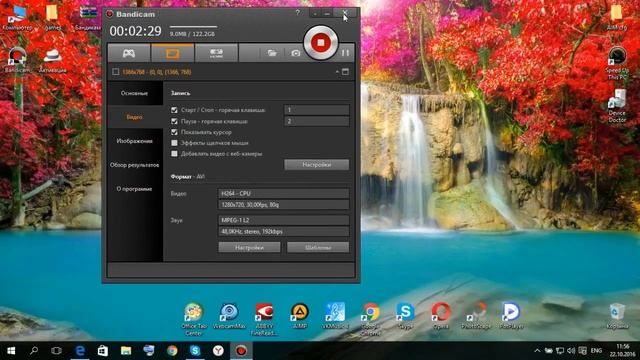Open the Windows Start menu
Viewport: 640px width, 360px height.
(11, 351)
